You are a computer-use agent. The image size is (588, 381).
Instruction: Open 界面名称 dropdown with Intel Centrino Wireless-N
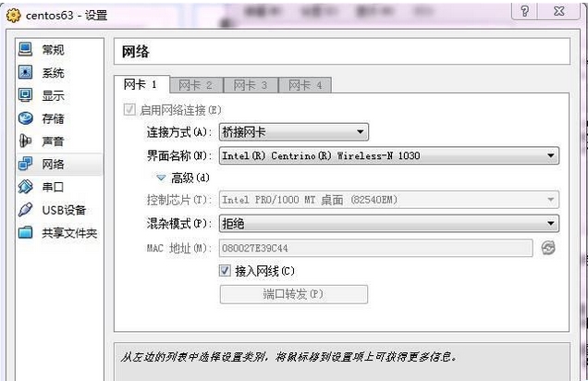(389, 155)
